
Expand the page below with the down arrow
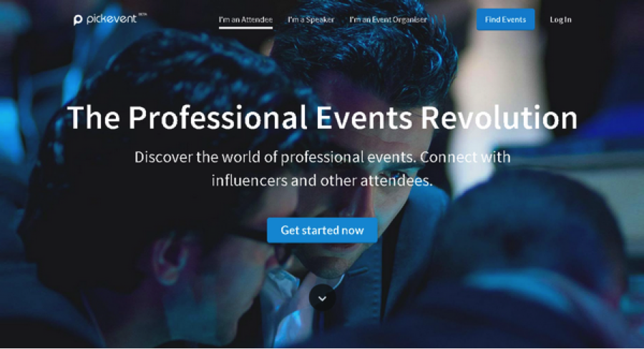(323, 298)
